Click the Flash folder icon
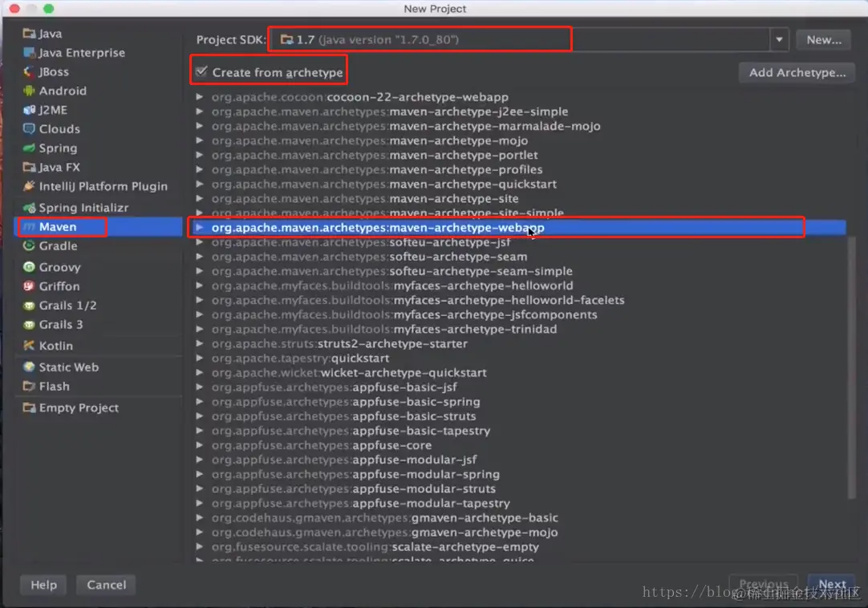 click(x=29, y=386)
